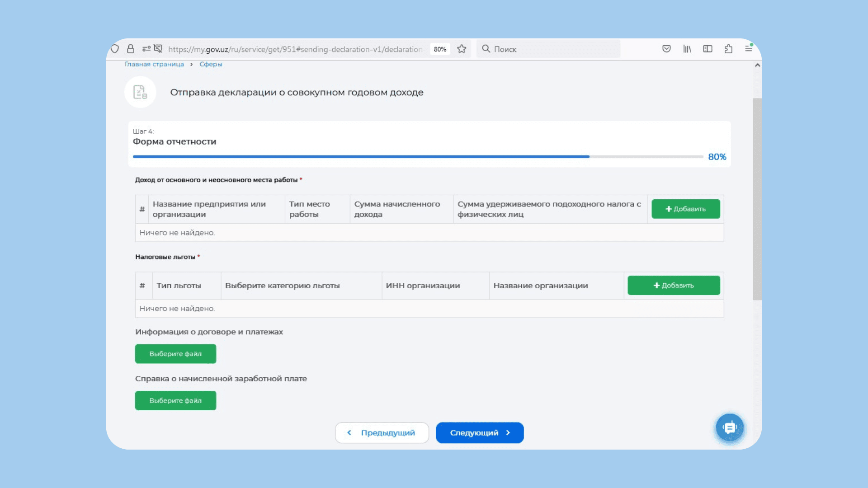Image resolution: width=868 pixels, height=488 pixels.
Task: Click the site lock security icon
Action: click(x=131, y=49)
